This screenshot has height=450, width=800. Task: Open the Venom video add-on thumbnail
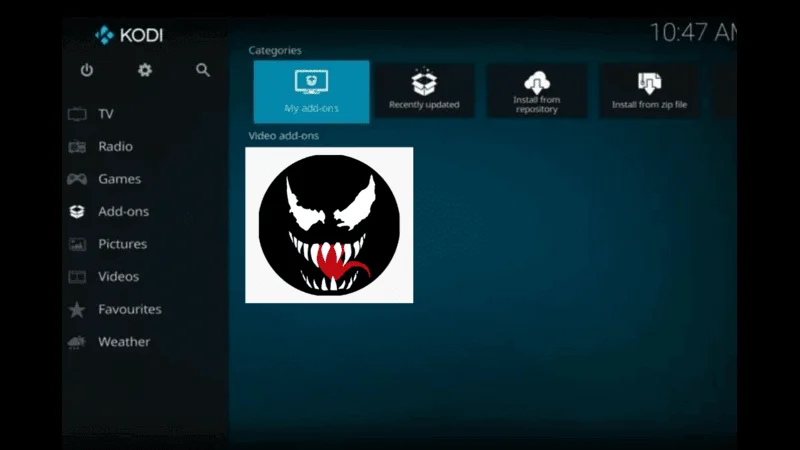pos(329,225)
